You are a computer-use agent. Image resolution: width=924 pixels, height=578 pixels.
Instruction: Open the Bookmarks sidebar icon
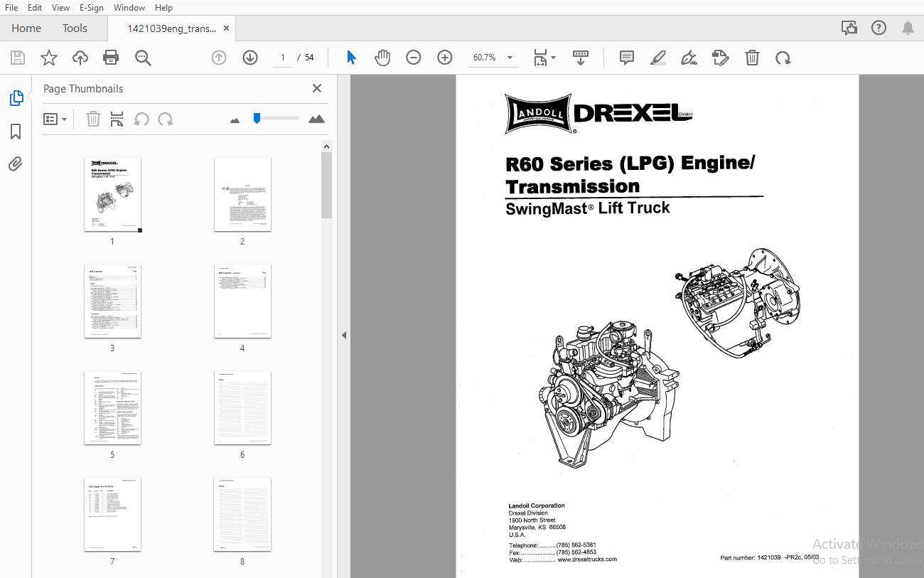(16, 132)
